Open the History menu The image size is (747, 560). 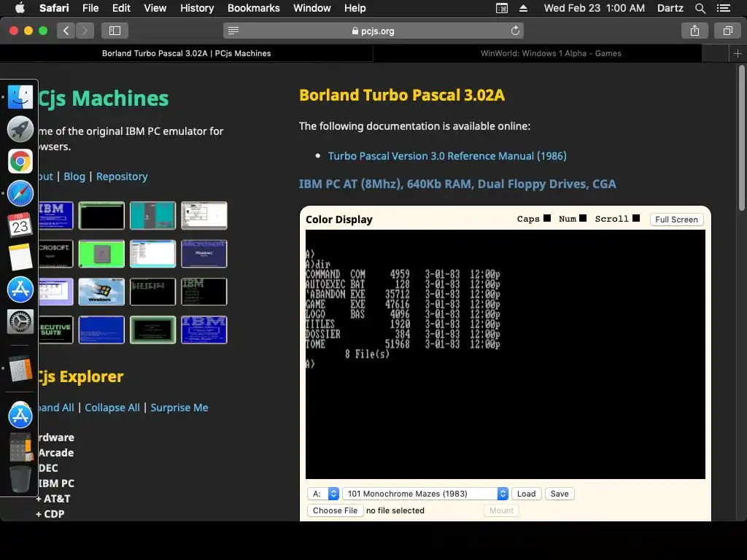(x=197, y=8)
